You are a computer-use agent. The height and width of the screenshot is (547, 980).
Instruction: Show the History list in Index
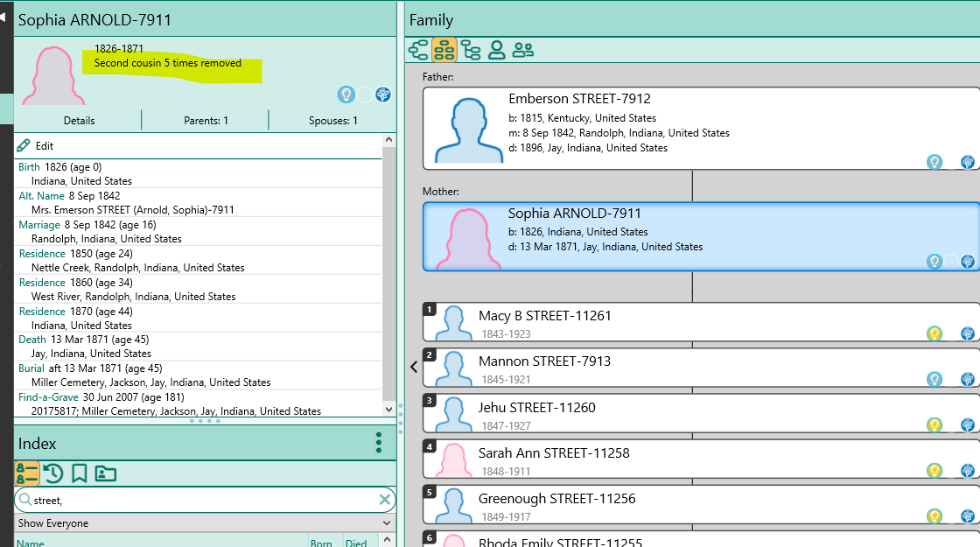click(x=53, y=473)
